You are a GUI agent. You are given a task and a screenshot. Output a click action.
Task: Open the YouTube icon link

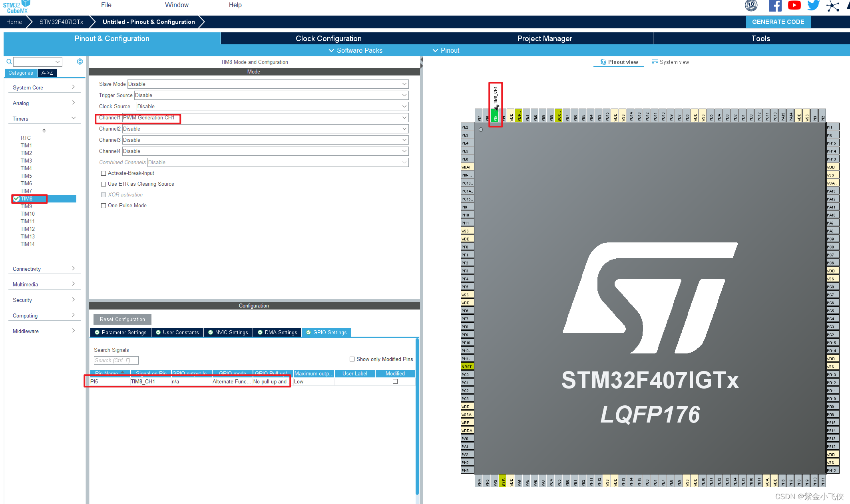tap(794, 5)
